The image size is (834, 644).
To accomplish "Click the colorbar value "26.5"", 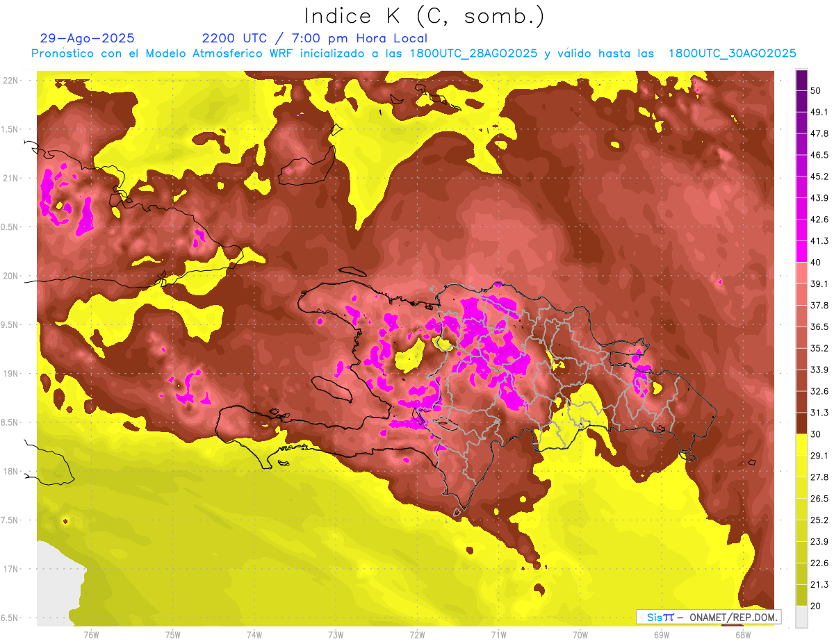I will point(819,499).
